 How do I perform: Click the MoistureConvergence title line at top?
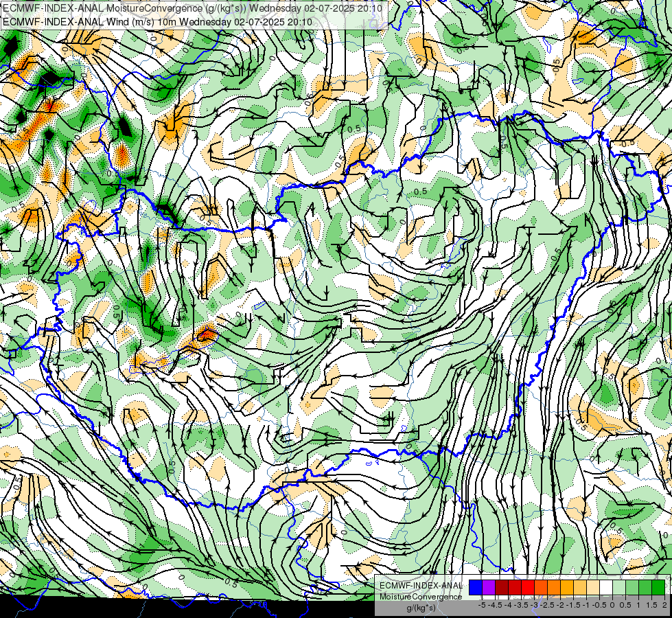point(192,8)
